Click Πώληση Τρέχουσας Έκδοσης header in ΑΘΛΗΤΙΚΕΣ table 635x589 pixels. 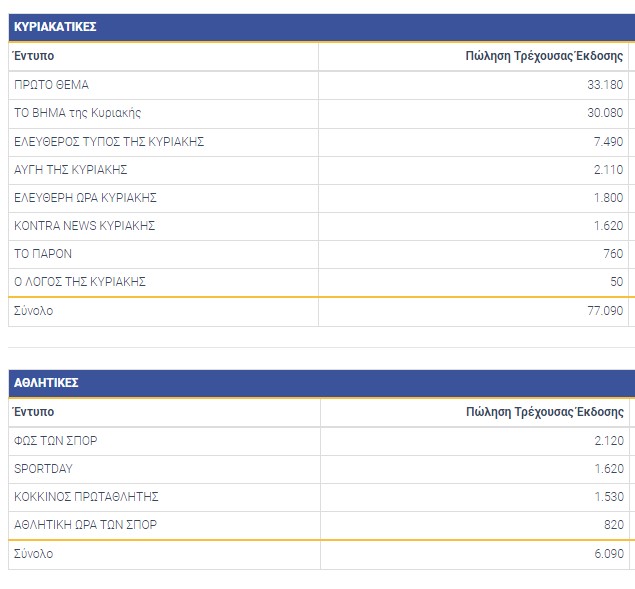pyautogui.click(x=544, y=412)
